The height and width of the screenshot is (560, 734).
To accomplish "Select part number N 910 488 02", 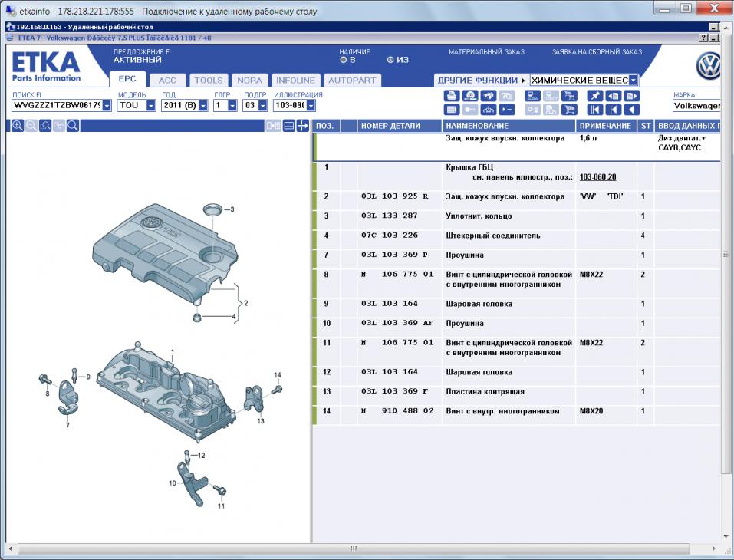I will click(x=397, y=411).
